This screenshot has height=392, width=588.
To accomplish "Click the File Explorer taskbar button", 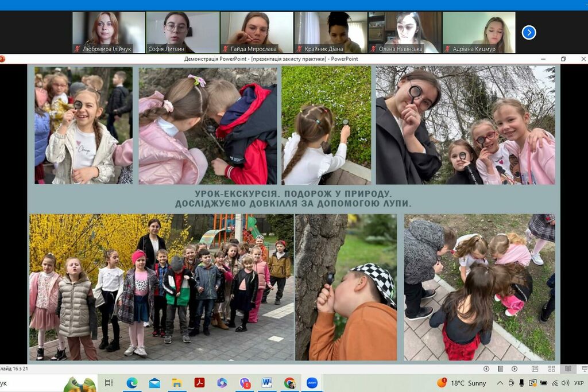I will point(177,383).
